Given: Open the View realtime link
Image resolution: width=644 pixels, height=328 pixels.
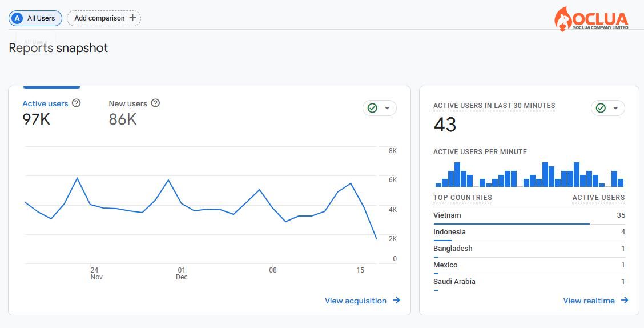Looking at the screenshot, I should click(x=595, y=301).
